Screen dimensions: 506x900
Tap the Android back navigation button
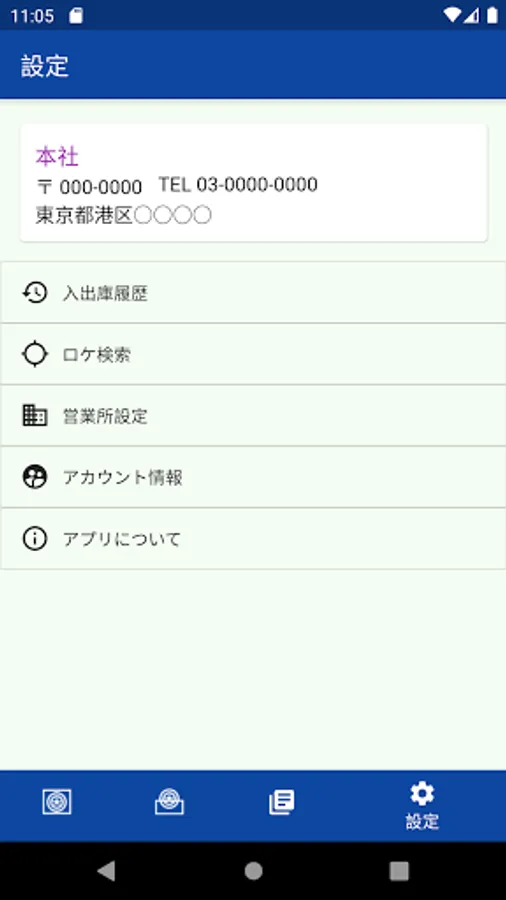[107, 871]
